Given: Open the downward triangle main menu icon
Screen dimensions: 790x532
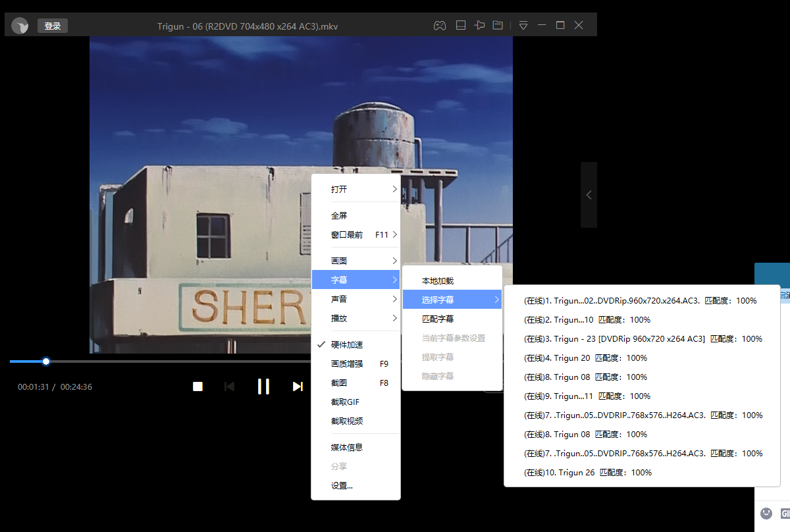Looking at the screenshot, I should [x=523, y=26].
